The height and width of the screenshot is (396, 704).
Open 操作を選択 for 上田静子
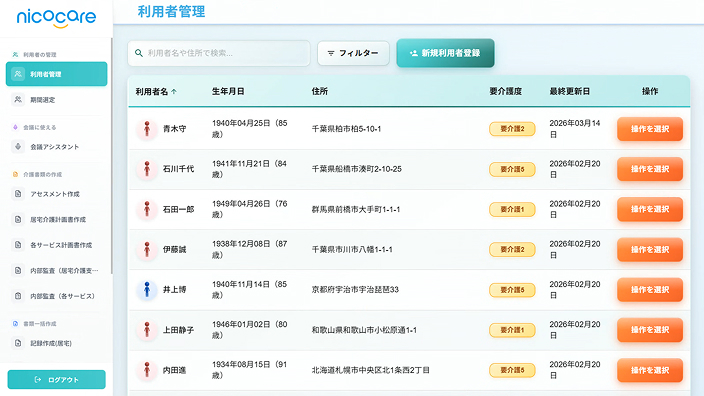point(650,330)
